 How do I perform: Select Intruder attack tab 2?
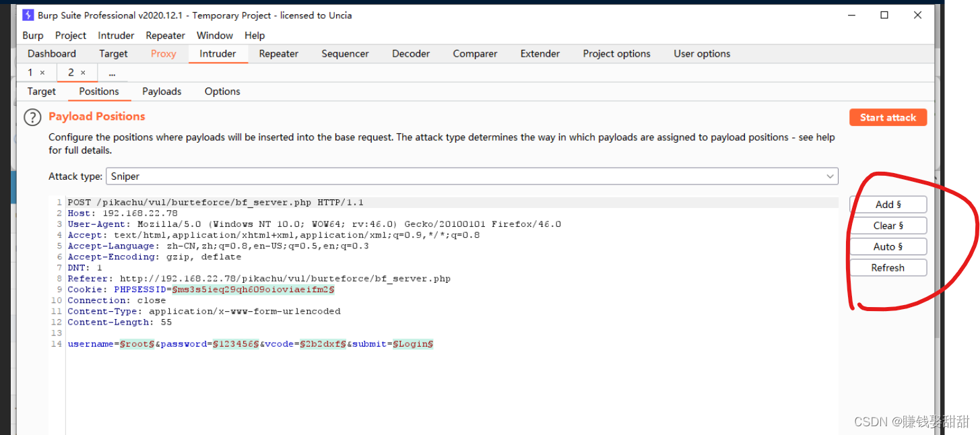pos(71,73)
